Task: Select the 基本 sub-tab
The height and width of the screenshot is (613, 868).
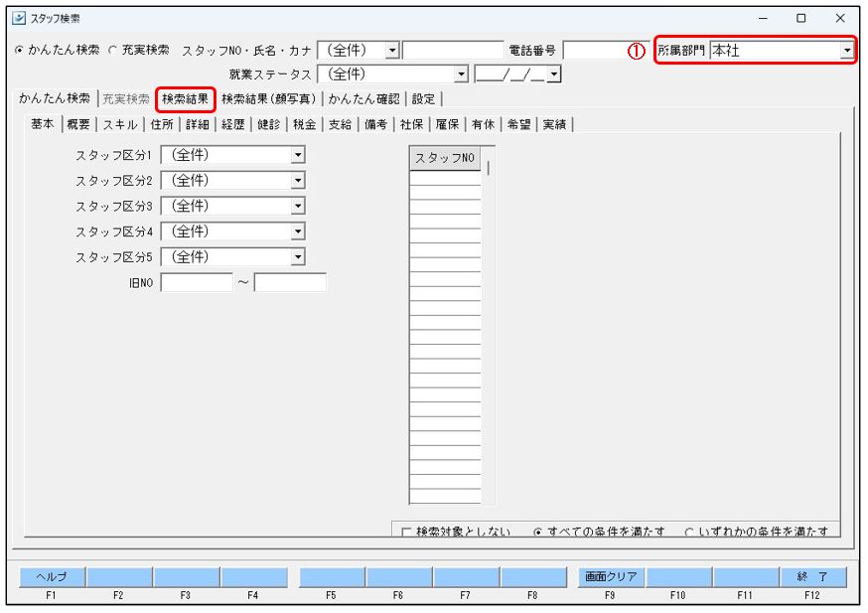Action: pyautogui.click(x=42, y=124)
